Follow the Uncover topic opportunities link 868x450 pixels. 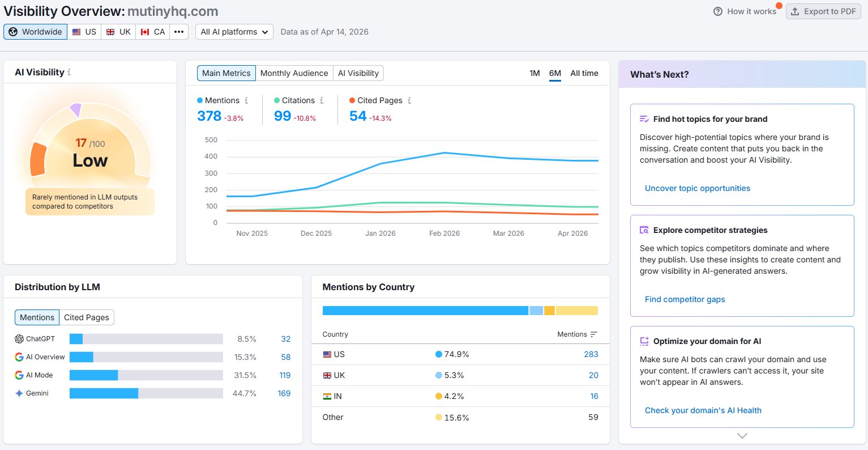(x=698, y=188)
